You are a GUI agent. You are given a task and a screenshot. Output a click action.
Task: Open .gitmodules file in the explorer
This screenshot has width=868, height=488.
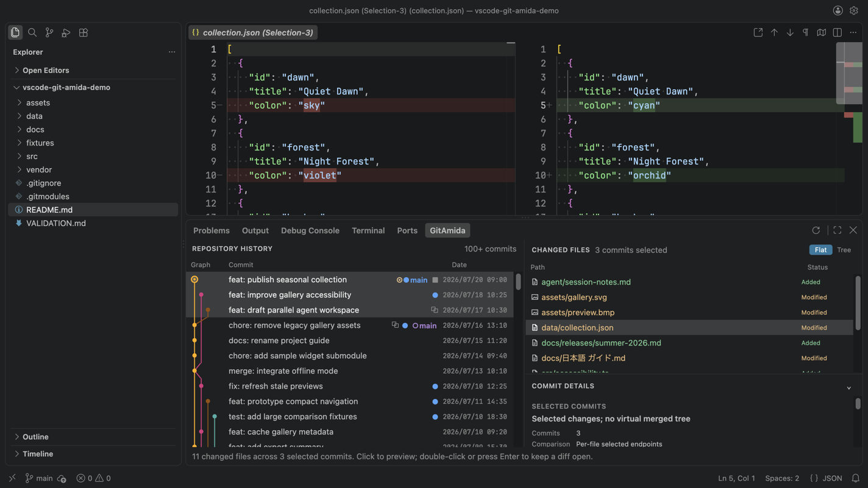pyautogui.click(x=93, y=196)
